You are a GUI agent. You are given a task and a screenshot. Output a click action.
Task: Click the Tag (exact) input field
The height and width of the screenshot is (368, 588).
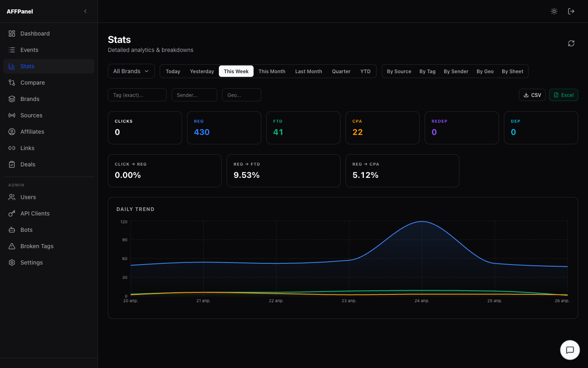[x=137, y=94]
